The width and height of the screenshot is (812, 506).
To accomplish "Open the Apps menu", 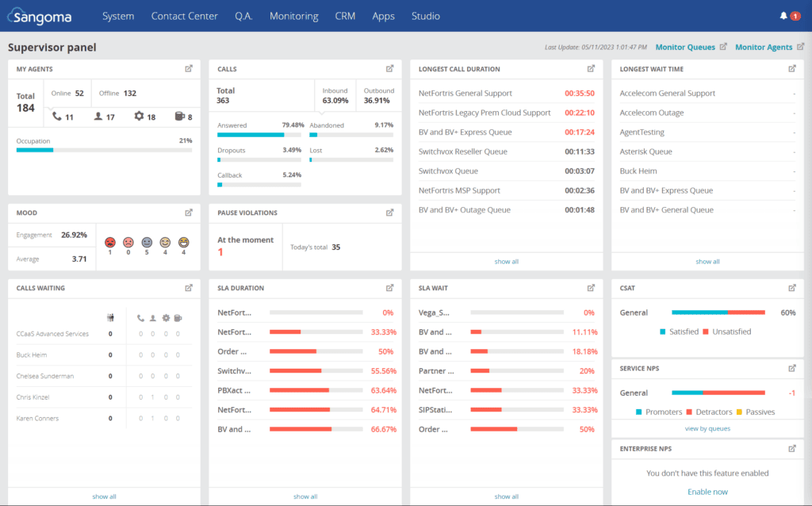I will pyautogui.click(x=383, y=16).
